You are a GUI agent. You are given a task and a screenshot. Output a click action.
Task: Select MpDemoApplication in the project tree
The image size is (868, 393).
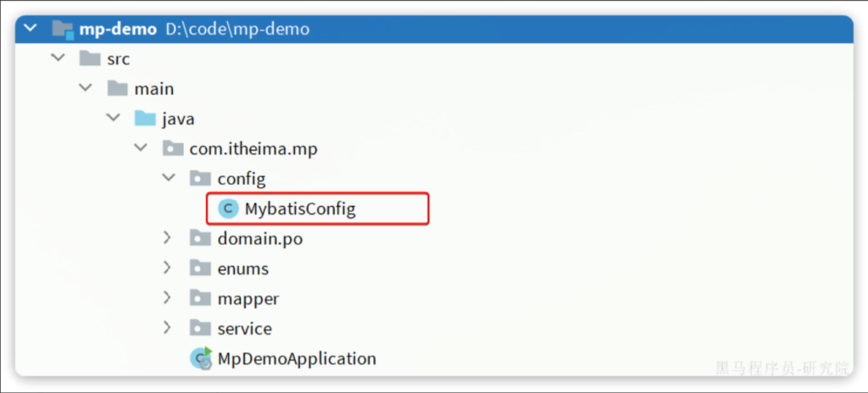click(297, 358)
